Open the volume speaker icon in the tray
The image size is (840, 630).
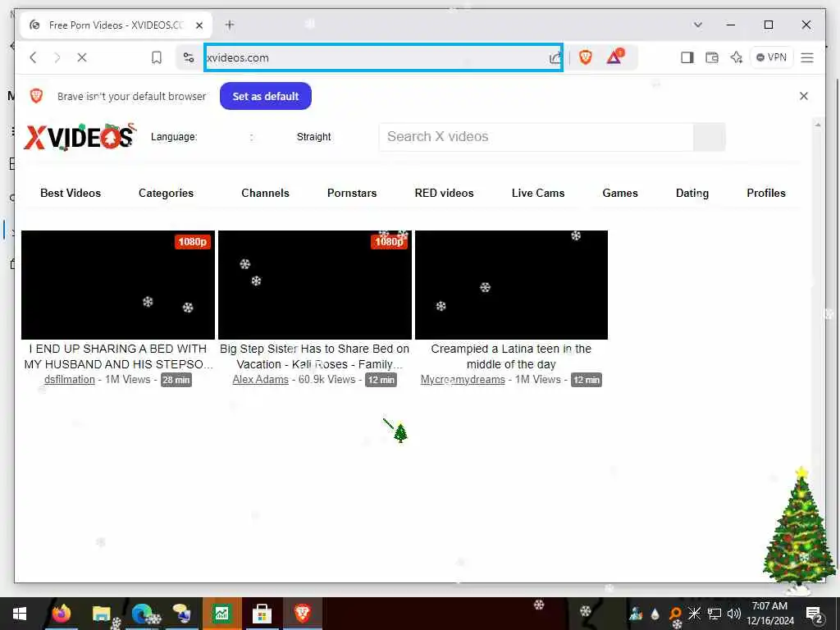coord(734,614)
